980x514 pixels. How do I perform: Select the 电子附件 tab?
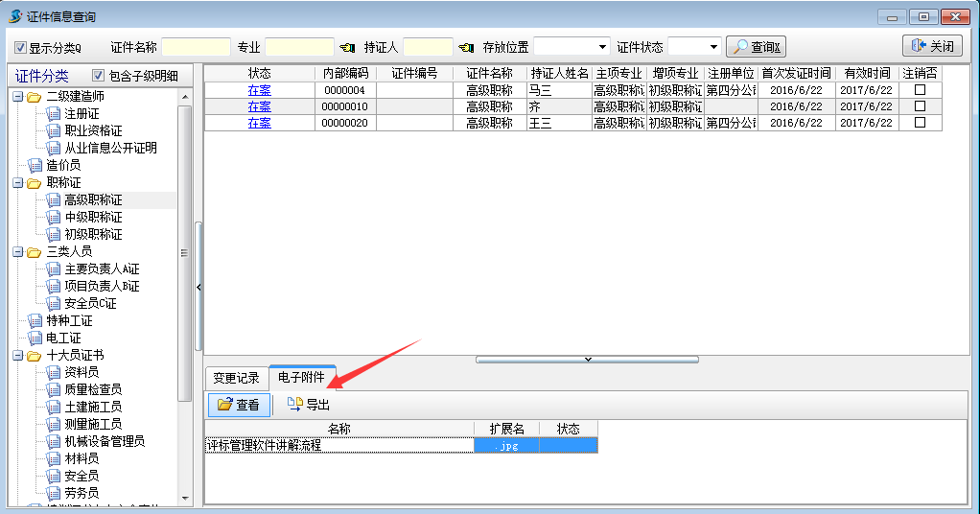[x=301, y=378]
